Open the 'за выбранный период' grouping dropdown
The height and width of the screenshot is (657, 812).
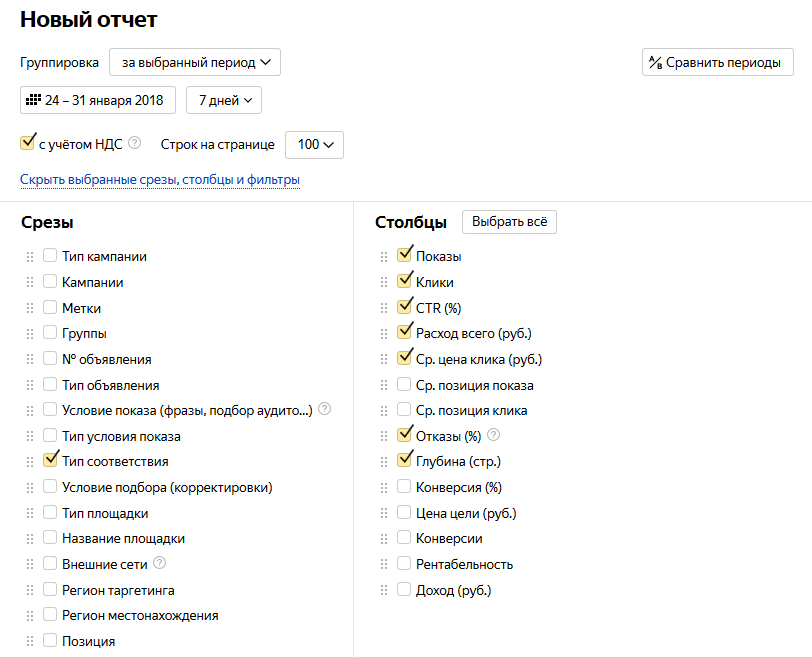pyautogui.click(x=195, y=62)
